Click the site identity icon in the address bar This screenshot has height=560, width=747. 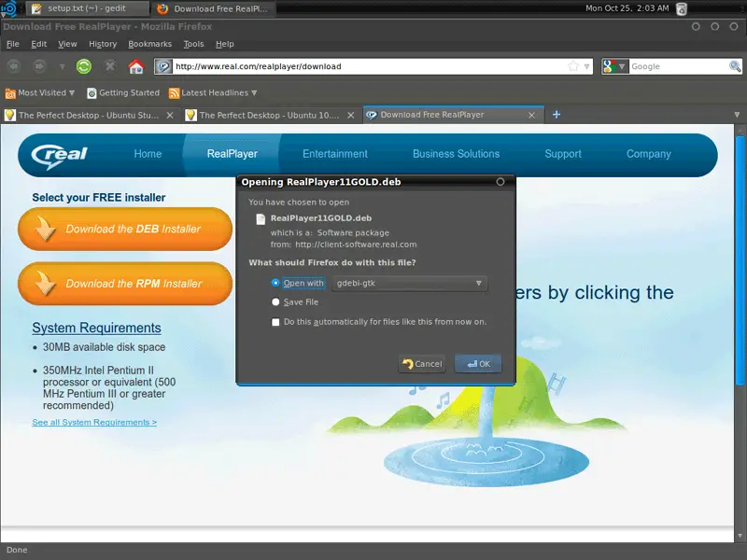[163, 66]
